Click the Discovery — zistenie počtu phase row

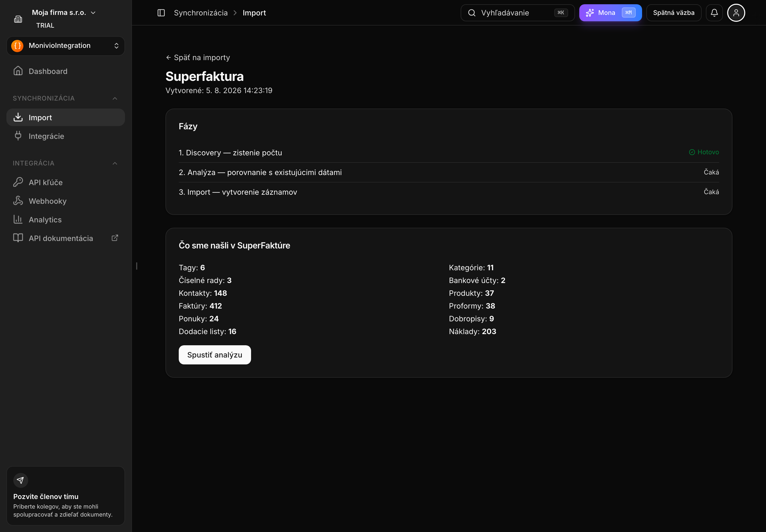coord(449,153)
